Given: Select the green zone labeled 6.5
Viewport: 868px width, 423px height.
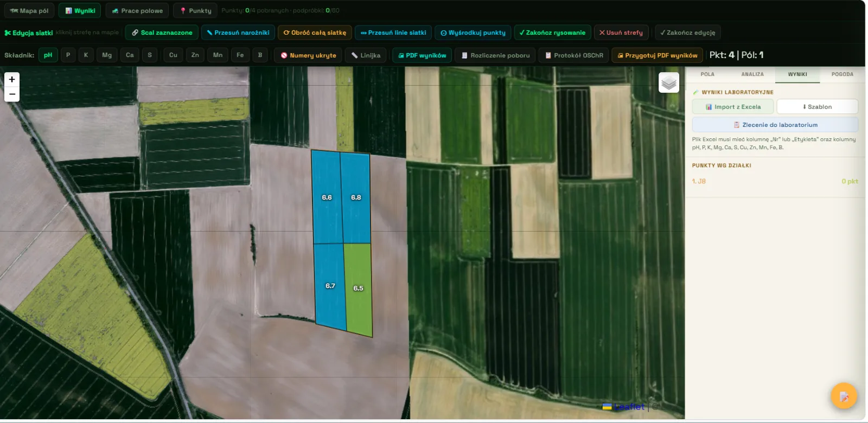Looking at the screenshot, I should click(x=359, y=289).
